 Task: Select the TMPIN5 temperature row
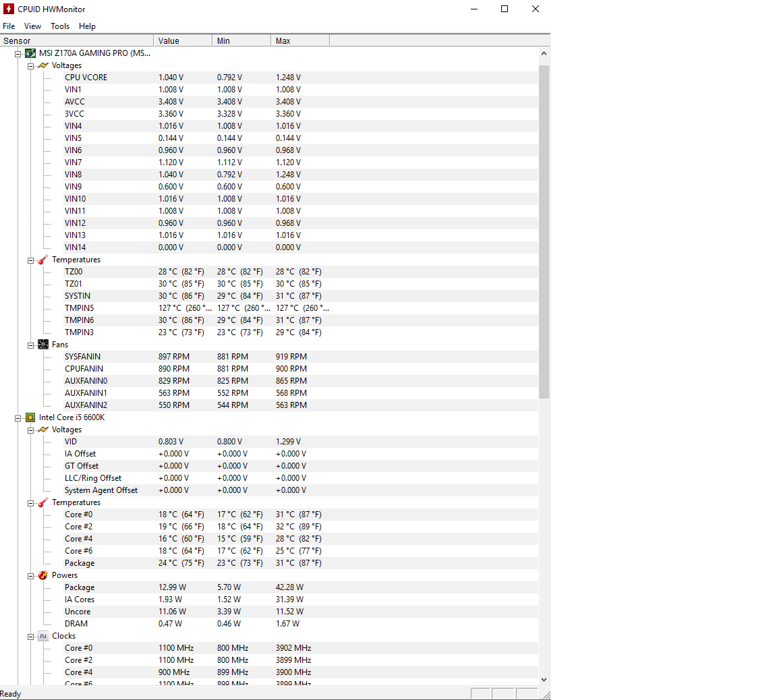(301, 308)
